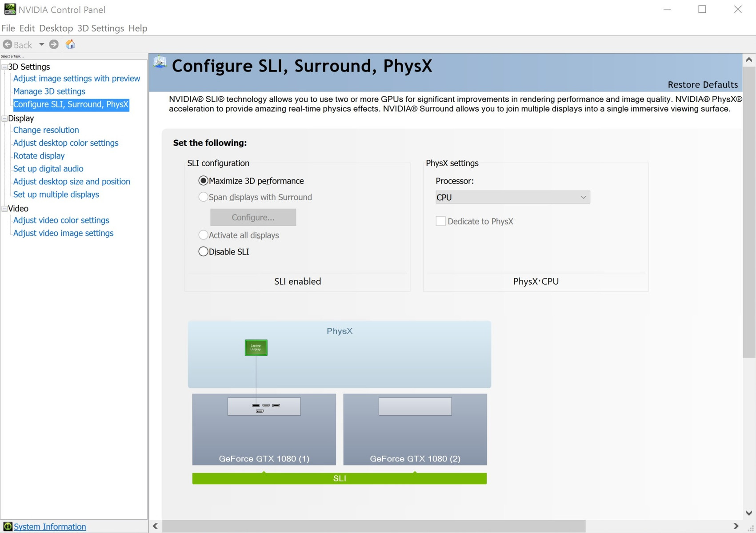Viewport: 756px width, 533px height.
Task: Click the 3D Settings tree heading
Action: click(29, 67)
